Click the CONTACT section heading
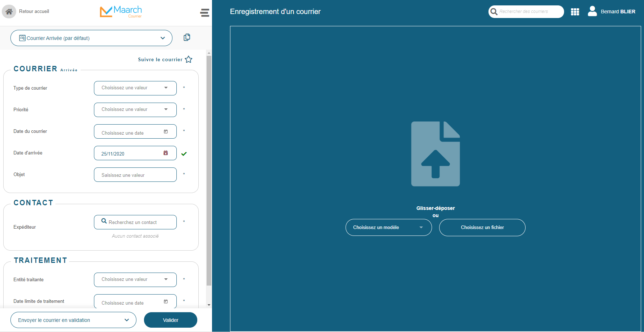Viewport: 644px width, 332px height. pos(33,203)
